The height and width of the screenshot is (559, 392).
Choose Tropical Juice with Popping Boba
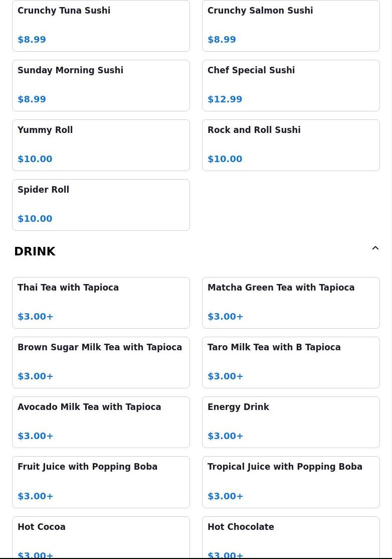coord(291,482)
